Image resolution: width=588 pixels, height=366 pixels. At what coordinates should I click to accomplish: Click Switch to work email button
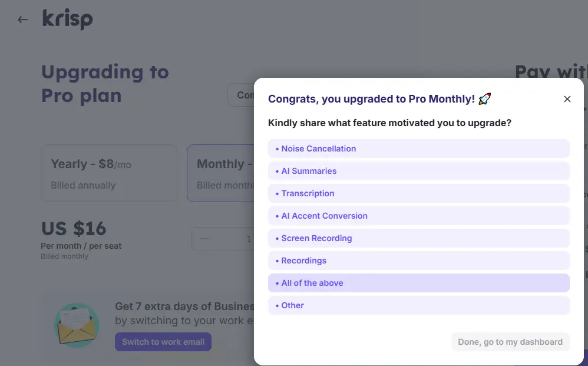point(163,342)
